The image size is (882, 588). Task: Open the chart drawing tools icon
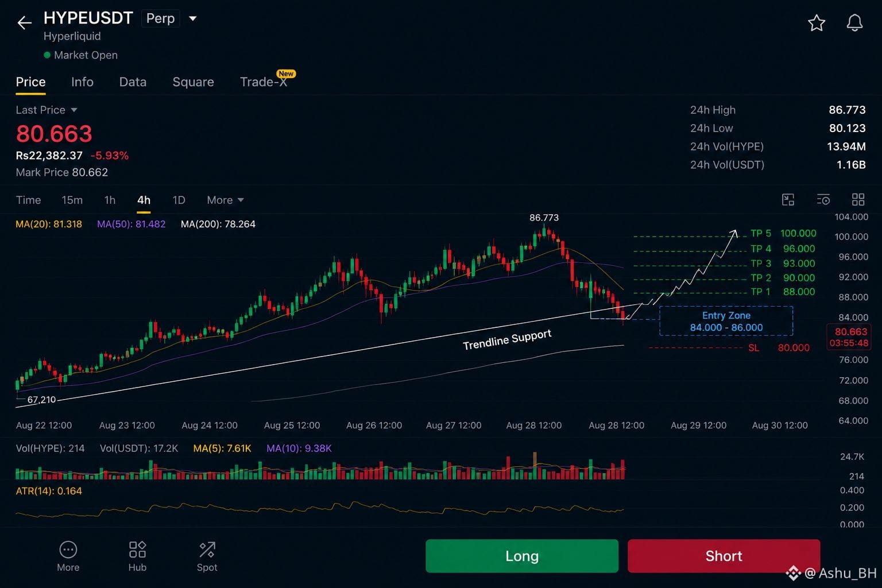[x=788, y=199]
